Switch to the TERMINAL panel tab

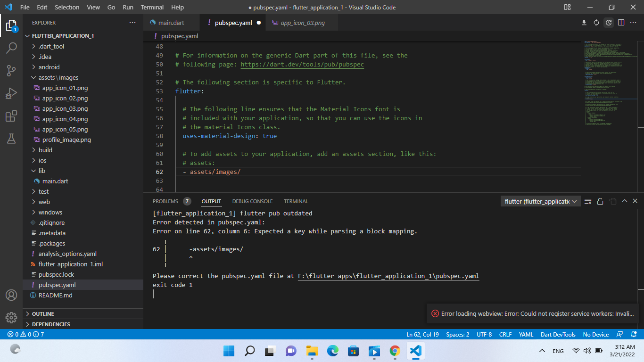pos(296,201)
